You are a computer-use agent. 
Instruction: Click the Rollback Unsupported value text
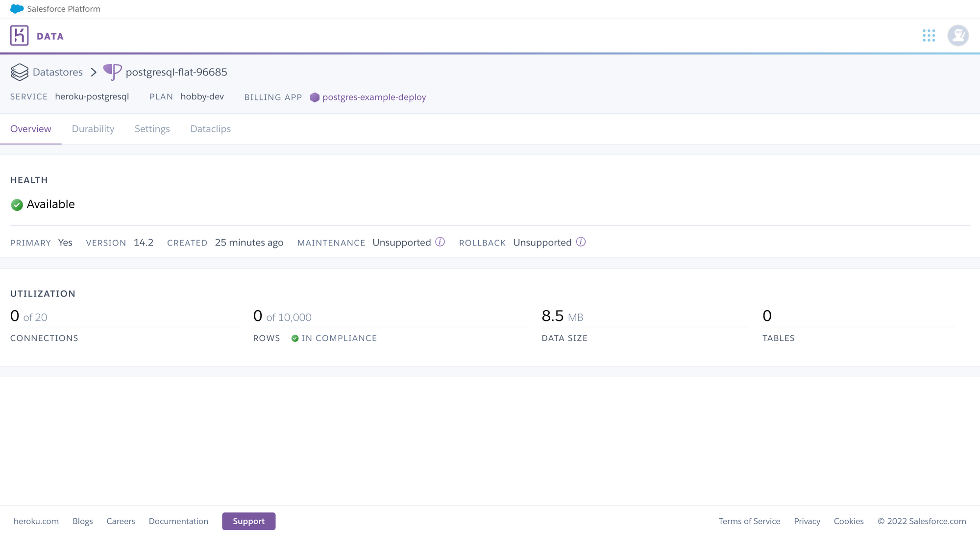[542, 243]
